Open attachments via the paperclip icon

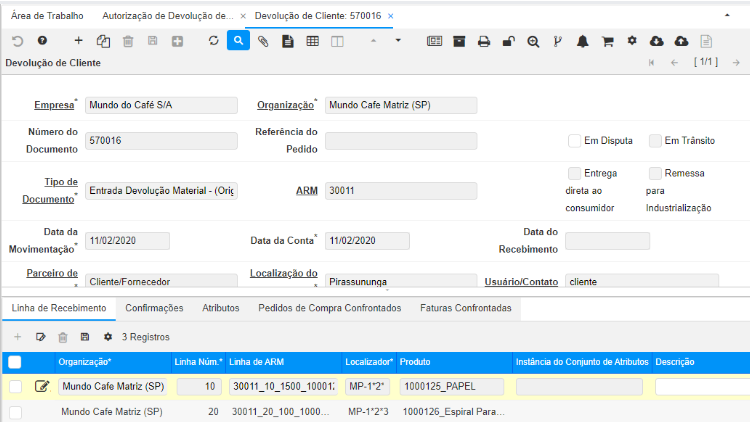click(x=263, y=41)
